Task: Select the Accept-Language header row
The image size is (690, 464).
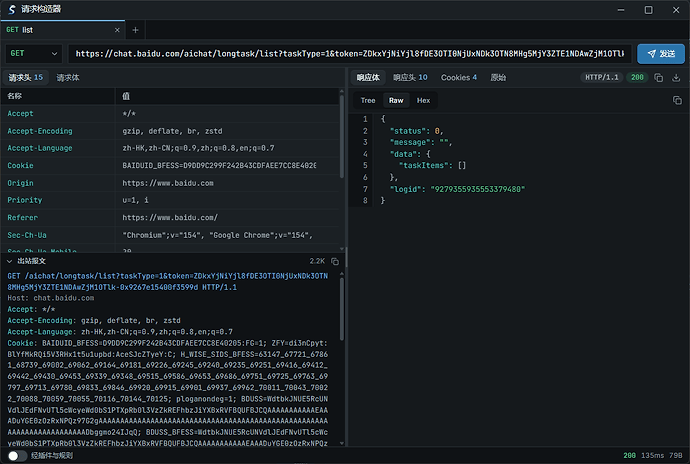Action: pyautogui.click(x=170, y=148)
